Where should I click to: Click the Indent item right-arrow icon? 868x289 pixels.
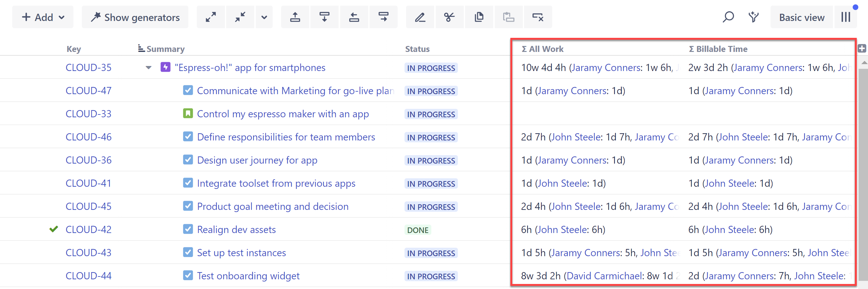pos(384,17)
